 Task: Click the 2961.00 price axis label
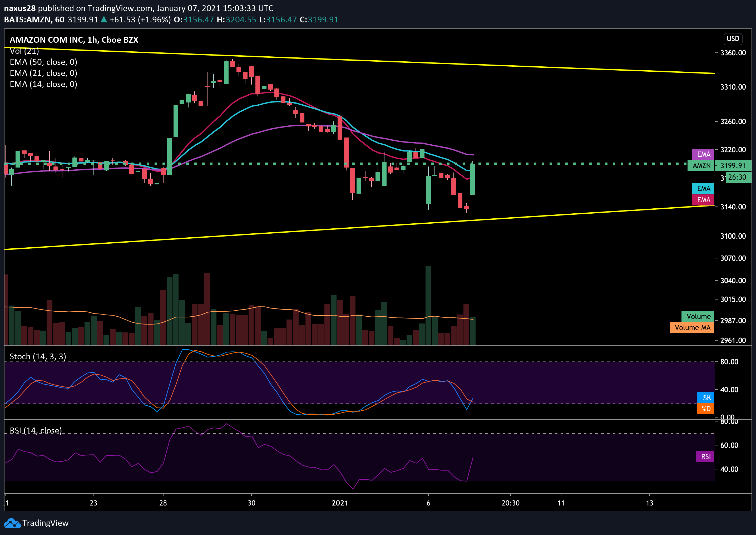click(x=733, y=340)
